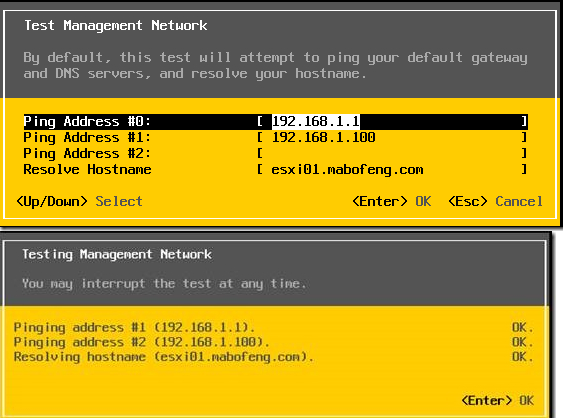This screenshot has height=418, width=563.
Task: Click the Up/Down Select hint
Action: pyautogui.click(x=79, y=201)
